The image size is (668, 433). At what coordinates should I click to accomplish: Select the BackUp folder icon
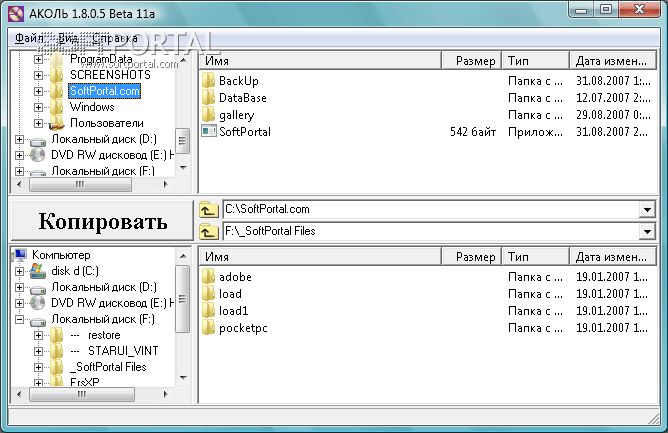point(208,81)
